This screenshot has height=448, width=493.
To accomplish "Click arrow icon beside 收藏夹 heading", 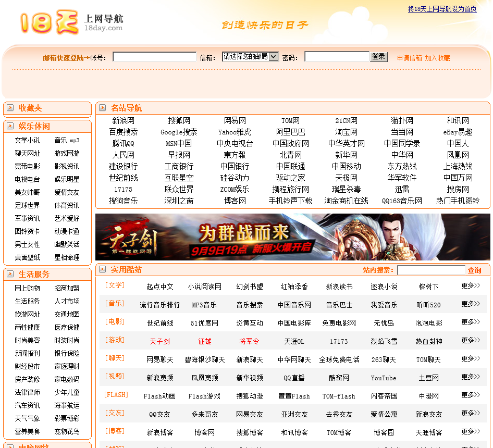I will [10, 108].
